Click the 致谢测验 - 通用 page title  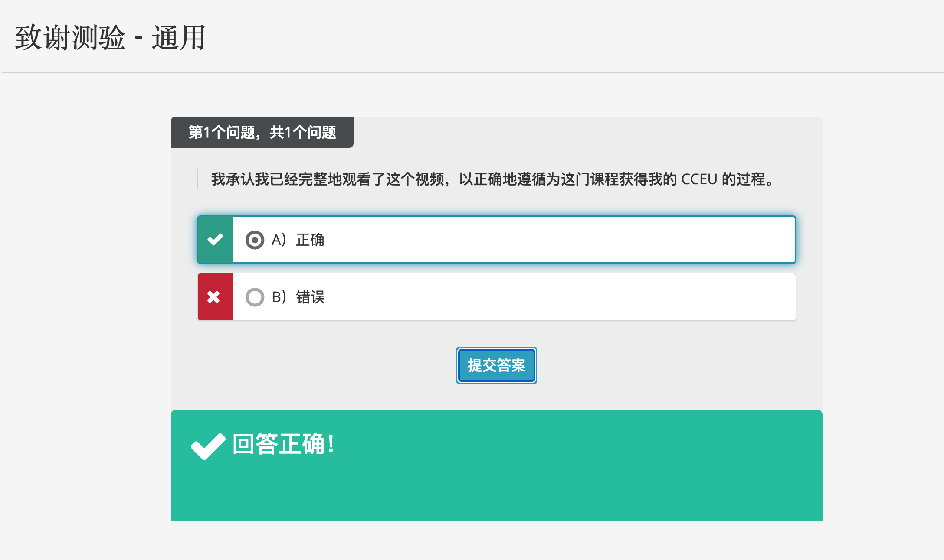pyautogui.click(x=110, y=38)
